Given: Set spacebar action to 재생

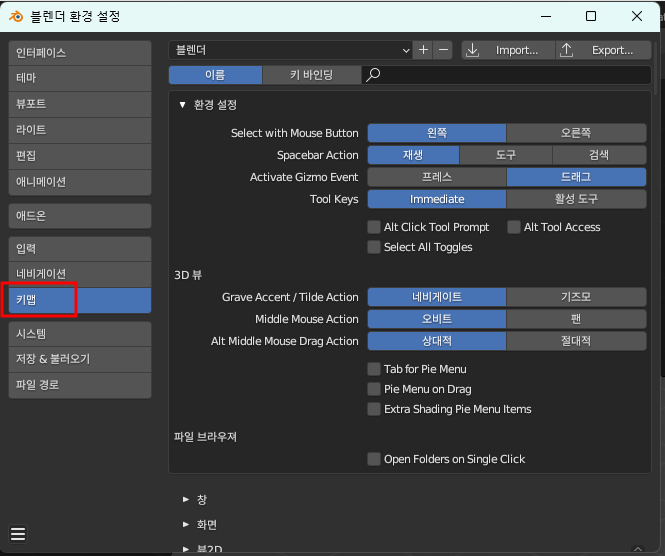Looking at the screenshot, I should (x=413, y=155).
